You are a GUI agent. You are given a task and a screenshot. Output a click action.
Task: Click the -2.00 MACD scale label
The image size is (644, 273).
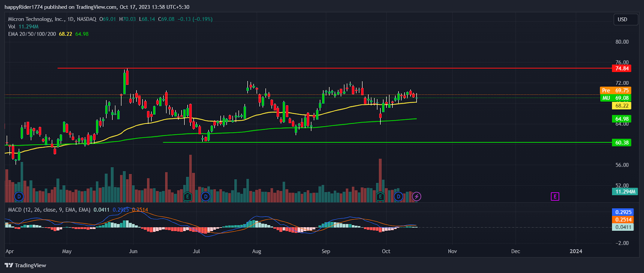[623, 243]
